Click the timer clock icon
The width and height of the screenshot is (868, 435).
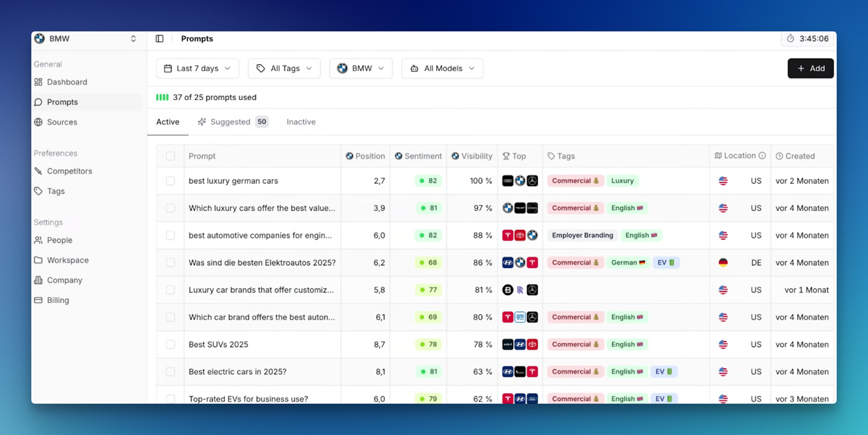tap(790, 39)
